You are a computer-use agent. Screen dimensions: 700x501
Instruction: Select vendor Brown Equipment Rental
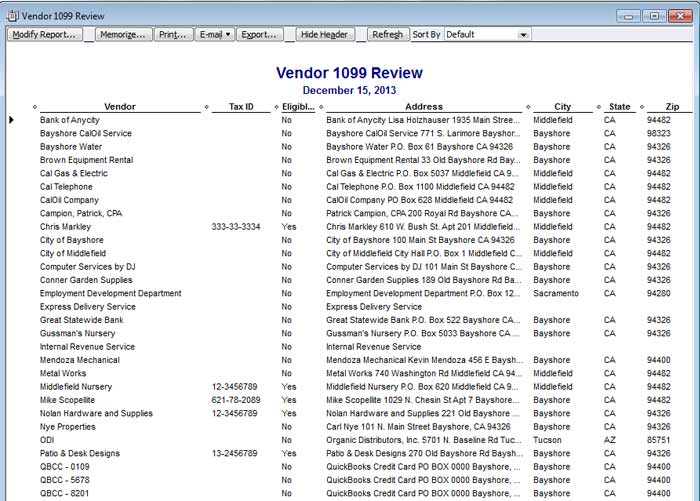[87, 160]
